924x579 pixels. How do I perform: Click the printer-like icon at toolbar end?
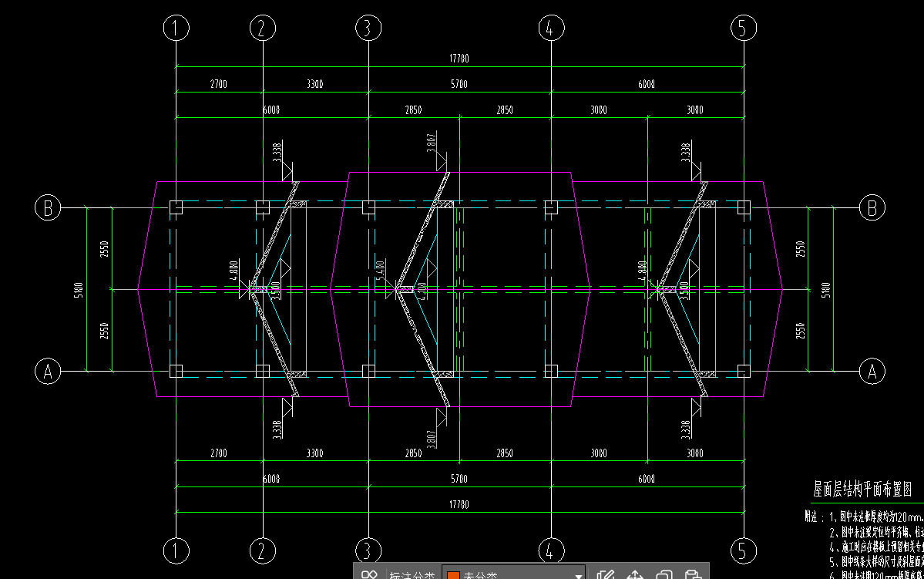[x=693, y=575]
